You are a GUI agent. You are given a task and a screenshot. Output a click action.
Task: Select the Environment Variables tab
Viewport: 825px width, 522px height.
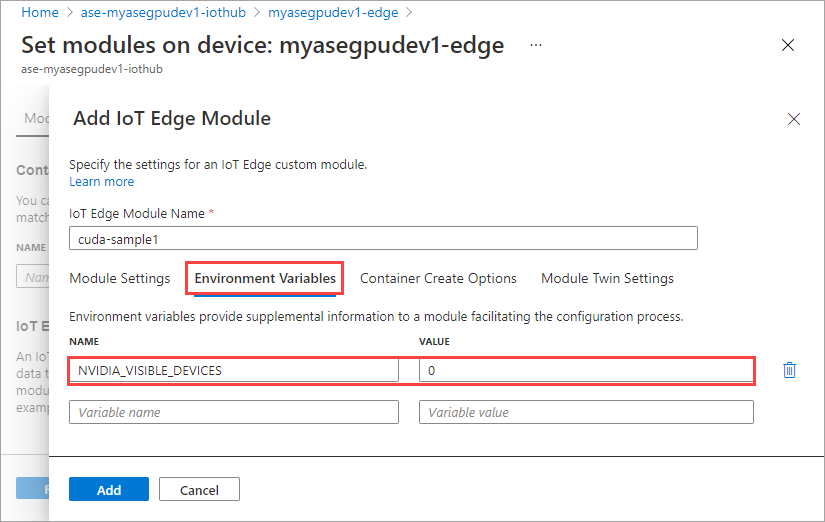click(265, 278)
